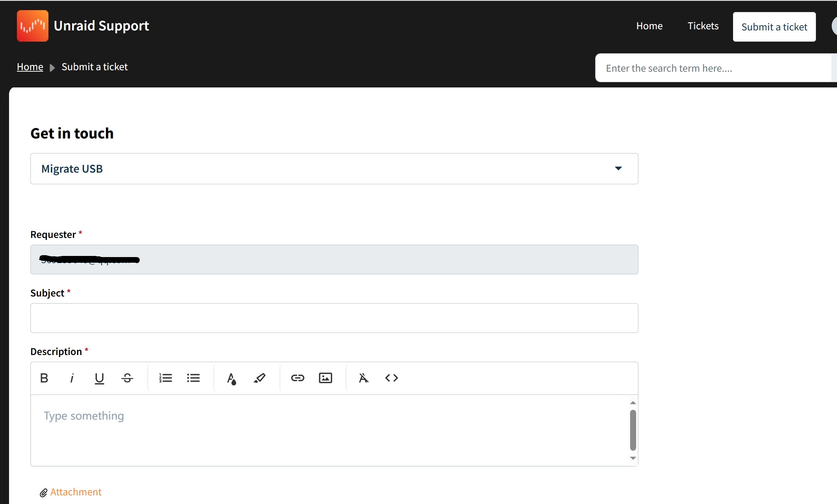Insert a hyperlink in the description

298,378
